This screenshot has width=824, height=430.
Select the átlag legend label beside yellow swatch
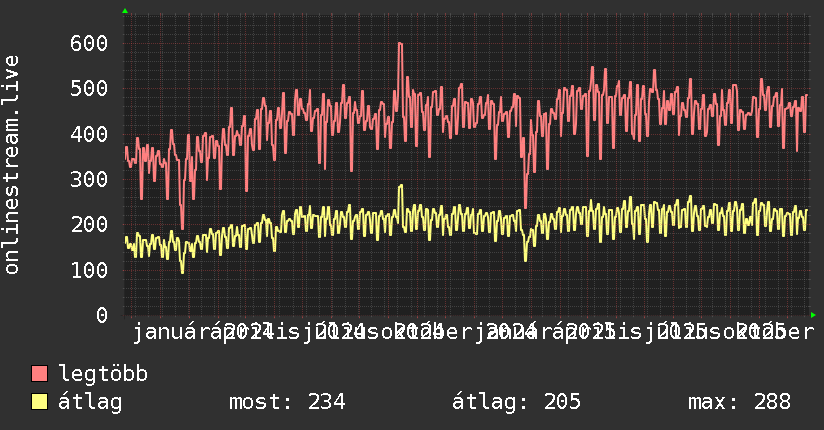click(x=90, y=402)
